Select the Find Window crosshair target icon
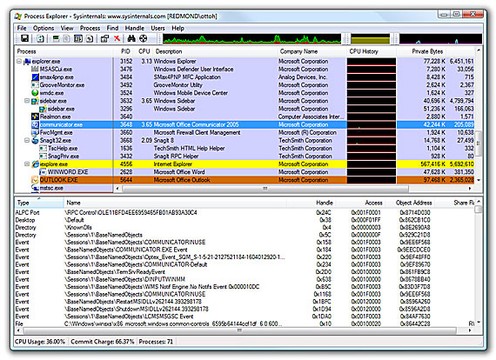The width and height of the screenshot is (496, 360). (x=143, y=39)
